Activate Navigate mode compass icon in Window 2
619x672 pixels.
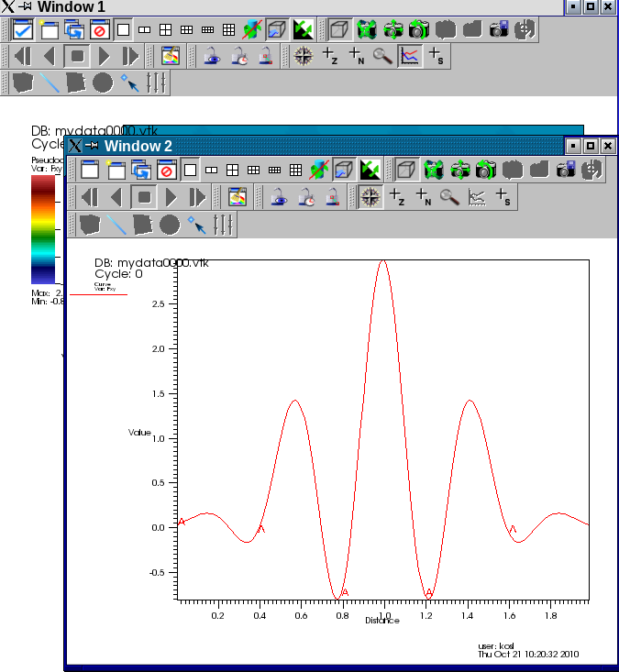[370, 197]
